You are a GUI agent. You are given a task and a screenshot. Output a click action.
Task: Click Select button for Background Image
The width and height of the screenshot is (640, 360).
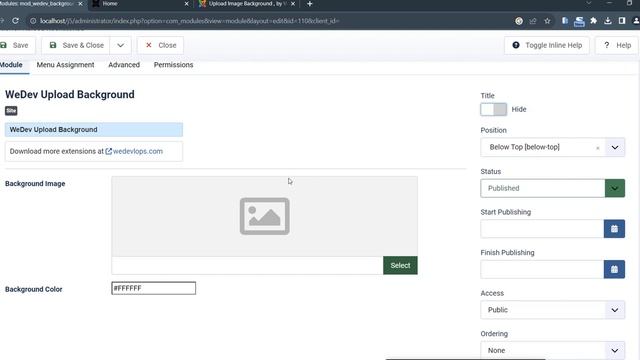tap(400, 265)
